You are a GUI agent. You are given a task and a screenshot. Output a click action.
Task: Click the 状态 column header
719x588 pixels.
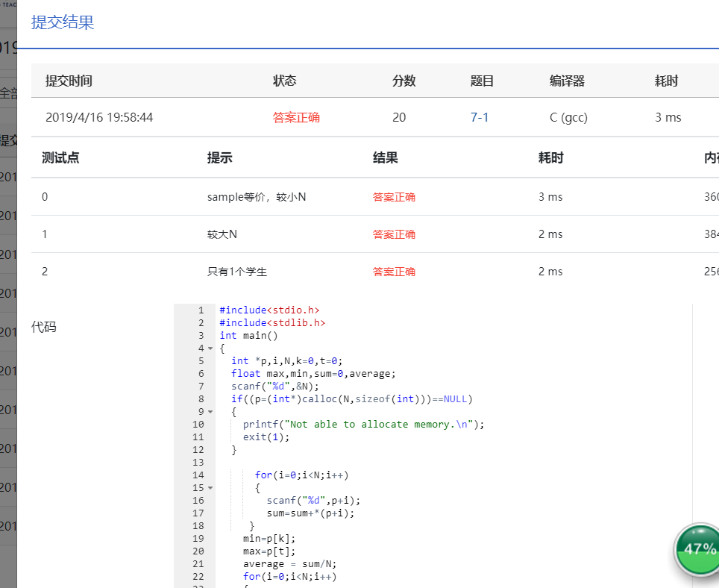click(x=285, y=81)
